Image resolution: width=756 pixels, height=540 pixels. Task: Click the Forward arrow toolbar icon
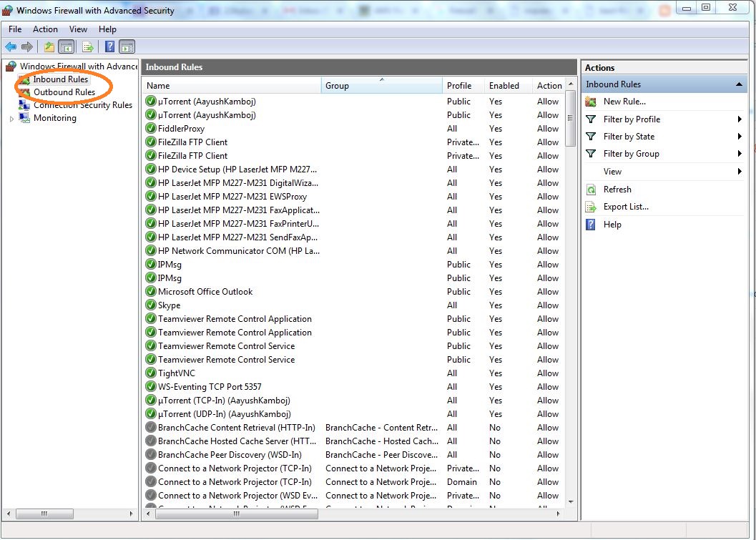[26, 46]
